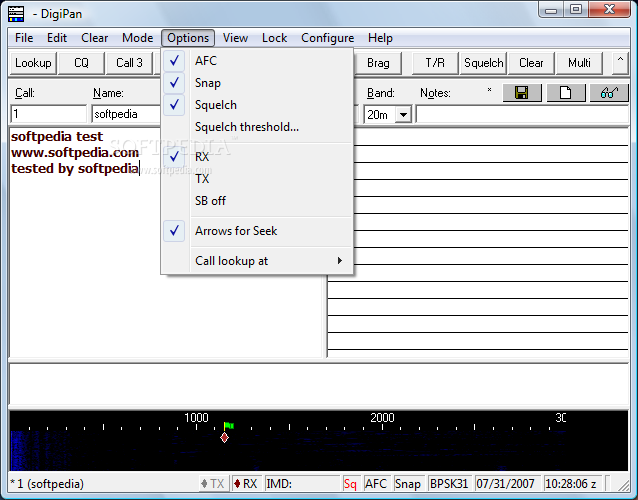Click the DigiPan app icon in title bar
This screenshot has height=500, width=638.
click(15, 11)
